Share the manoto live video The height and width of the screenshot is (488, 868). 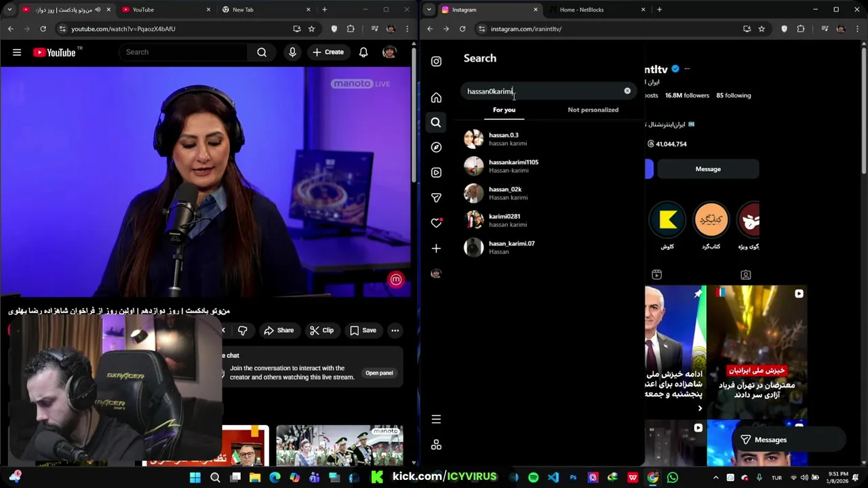coord(279,330)
